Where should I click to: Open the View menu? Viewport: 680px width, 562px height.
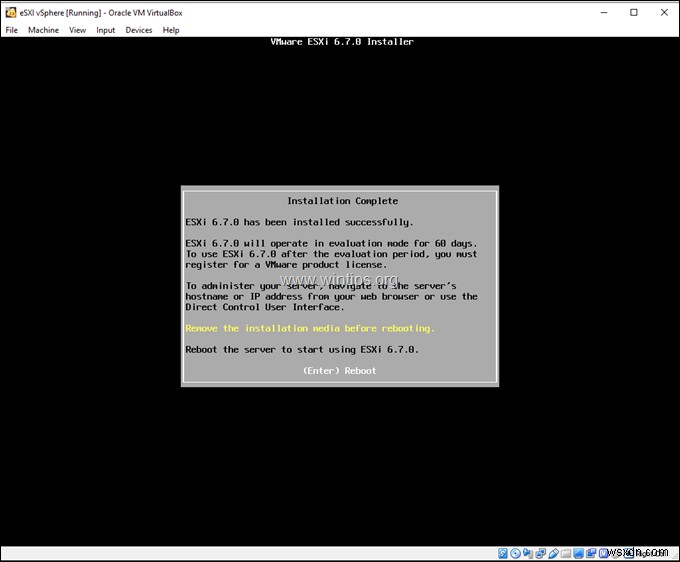click(78, 30)
